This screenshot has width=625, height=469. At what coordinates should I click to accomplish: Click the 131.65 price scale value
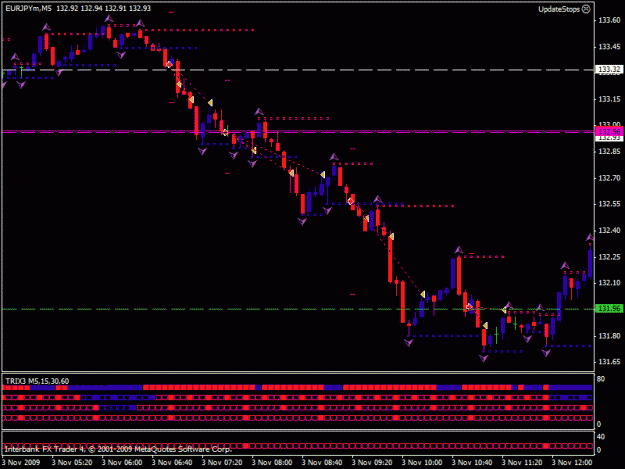pyautogui.click(x=609, y=361)
